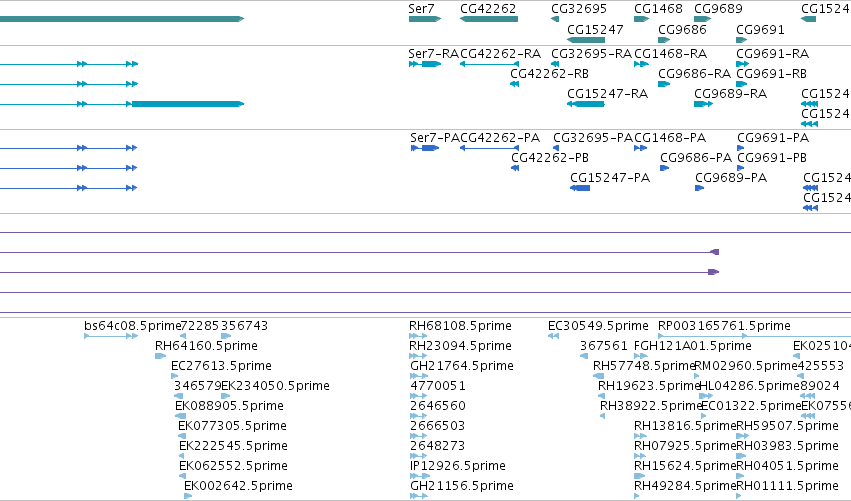Select transcript CG1468-RA
This screenshot has width=851, height=501.
670,54
